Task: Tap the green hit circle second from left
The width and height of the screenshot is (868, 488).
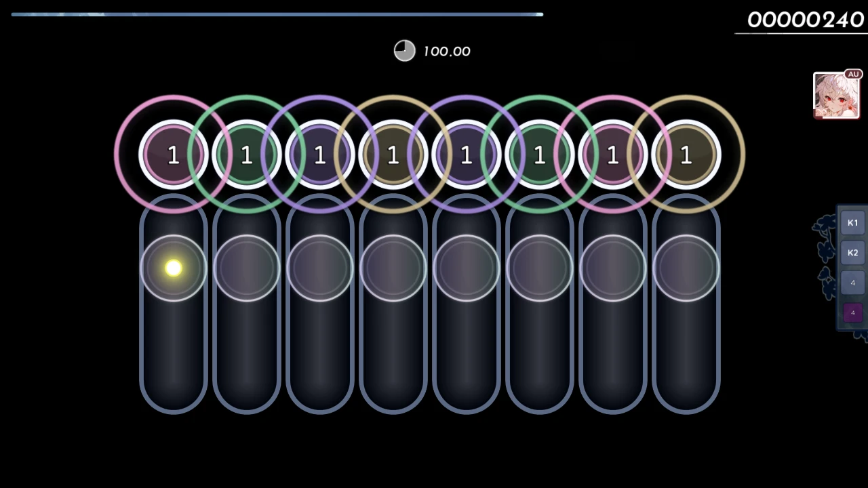Action: click(246, 155)
